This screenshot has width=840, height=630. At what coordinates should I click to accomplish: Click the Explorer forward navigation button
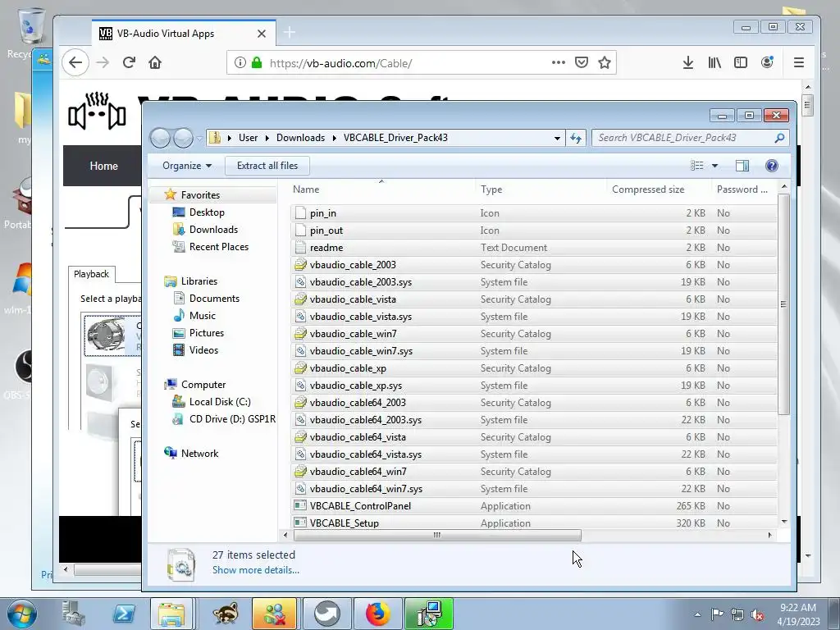[183, 138]
